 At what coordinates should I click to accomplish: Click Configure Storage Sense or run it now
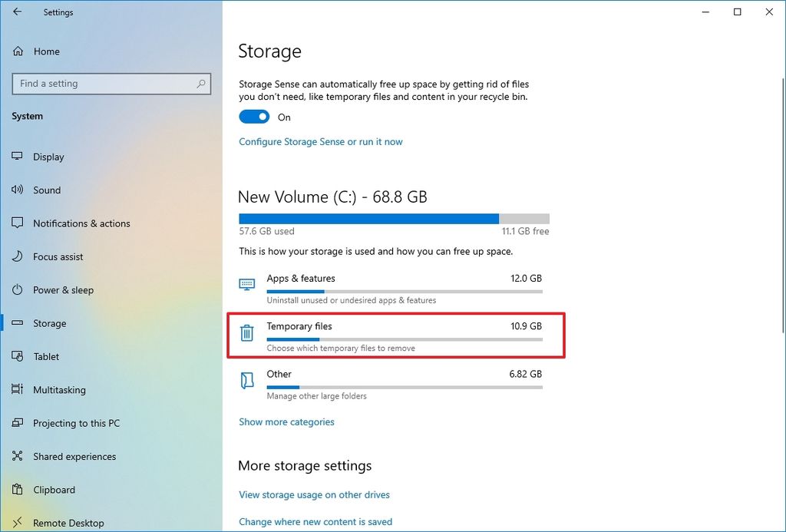coord(320,141)
